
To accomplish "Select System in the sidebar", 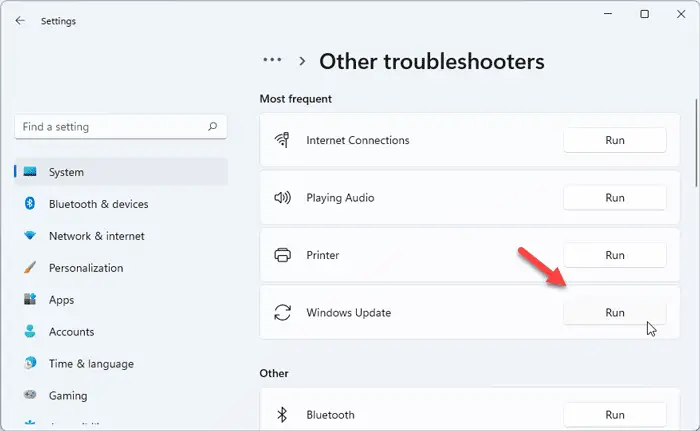I will (x=66, y=172).
